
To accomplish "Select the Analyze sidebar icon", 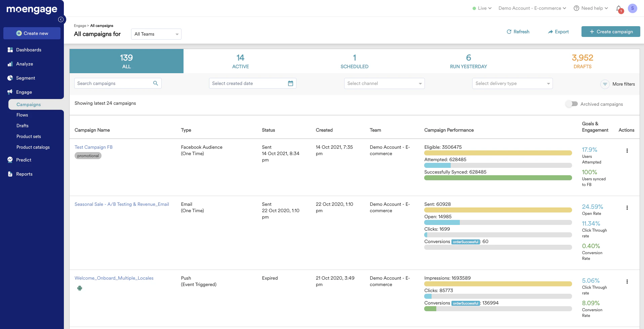I will tap(10, 64).
